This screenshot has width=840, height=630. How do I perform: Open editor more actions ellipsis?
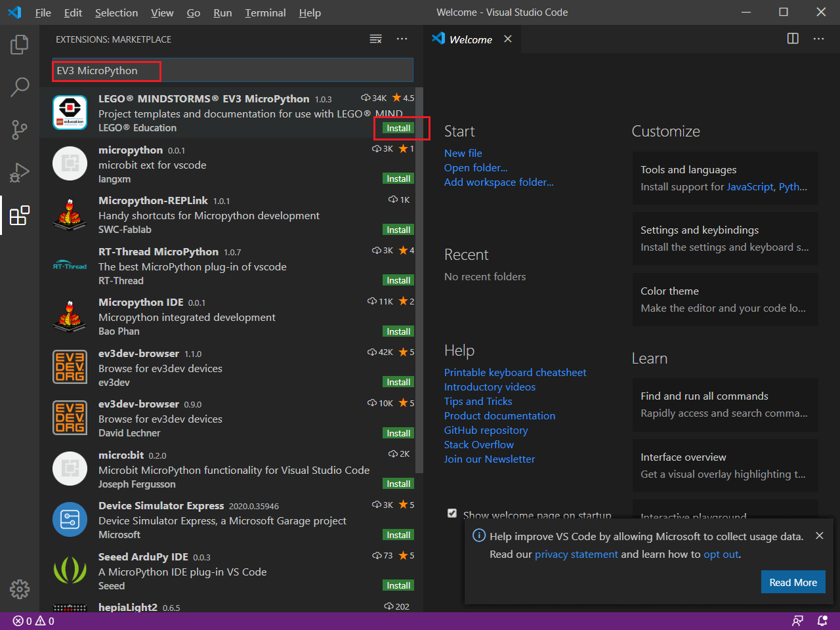pyautogui.click(x=818, y=39)
